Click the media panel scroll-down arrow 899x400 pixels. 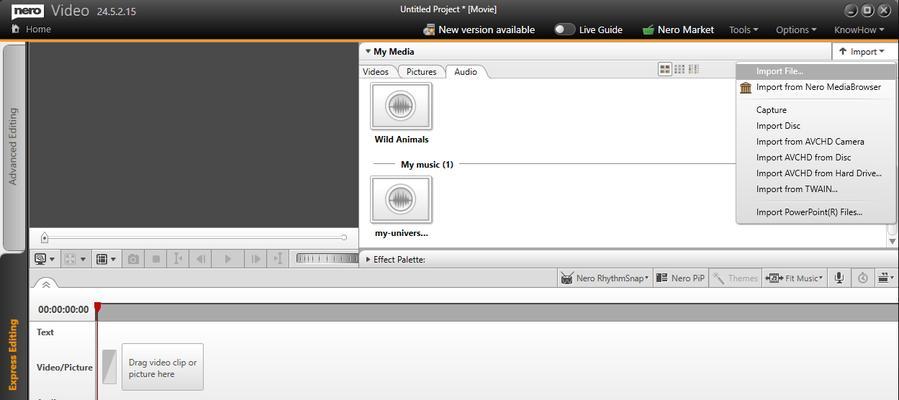tap(893, 242)
